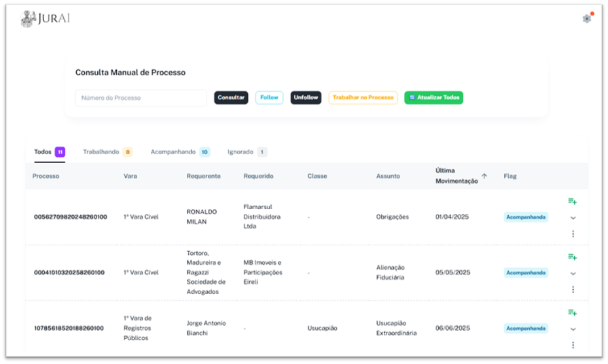Click the JurAI logo in header

coord(46,18)
